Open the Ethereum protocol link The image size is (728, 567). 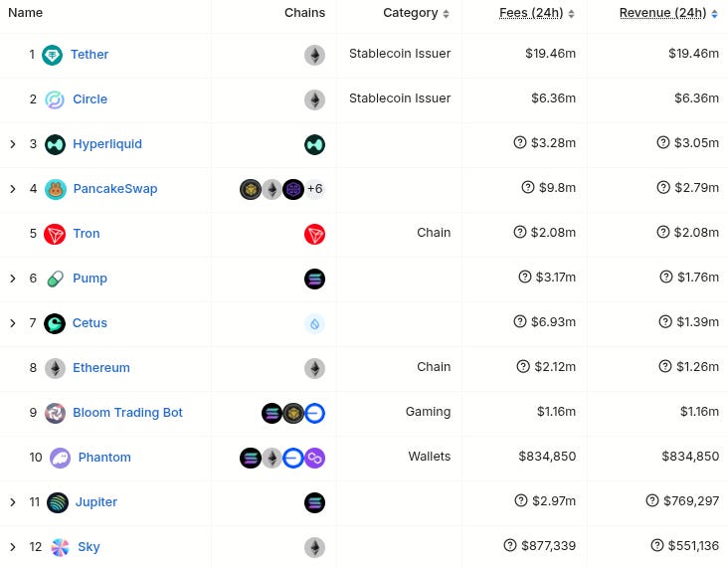click(101, 368)
